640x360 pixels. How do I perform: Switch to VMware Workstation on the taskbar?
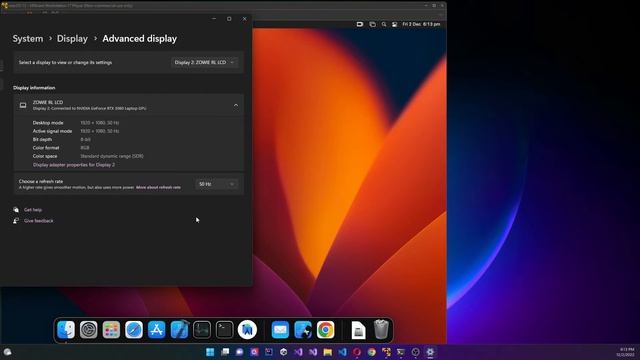(386, 352)
